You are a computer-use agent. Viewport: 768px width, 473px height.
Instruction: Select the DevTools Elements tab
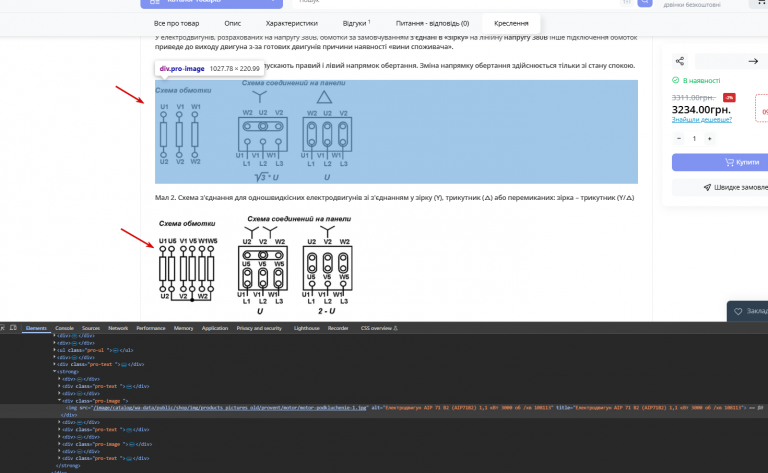tap(36, 328)
